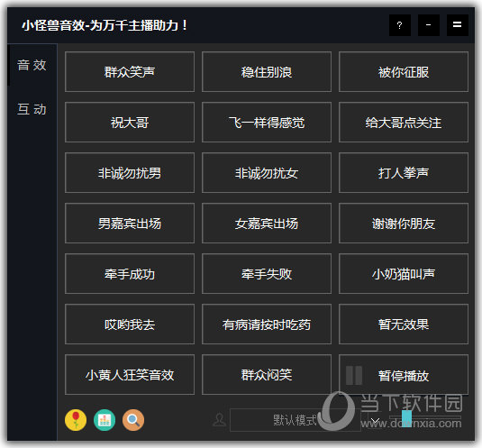482x448 pixels.
Task: Adjust the cyan volume slider handle
Action: pos(406,418)
